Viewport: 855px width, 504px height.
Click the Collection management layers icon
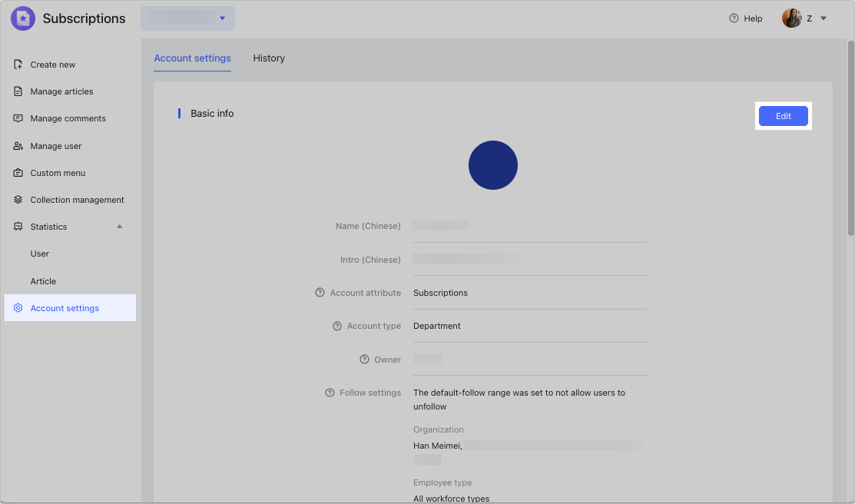pyautogui.click(x=18, y=200)
